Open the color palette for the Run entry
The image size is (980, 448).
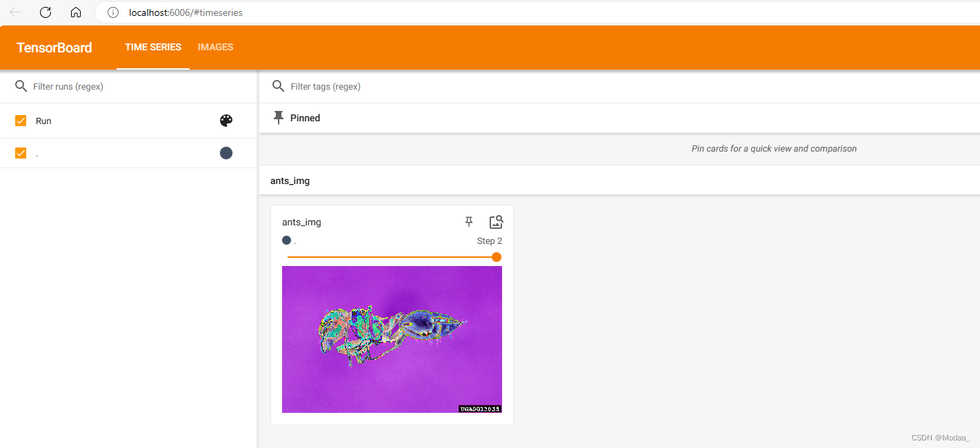226,120
